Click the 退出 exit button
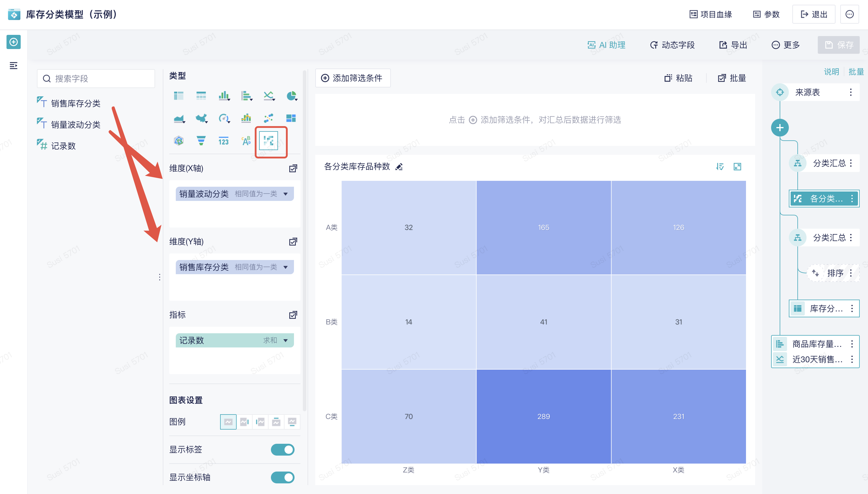This screenshot has width=868, height=494. (814, 14)
